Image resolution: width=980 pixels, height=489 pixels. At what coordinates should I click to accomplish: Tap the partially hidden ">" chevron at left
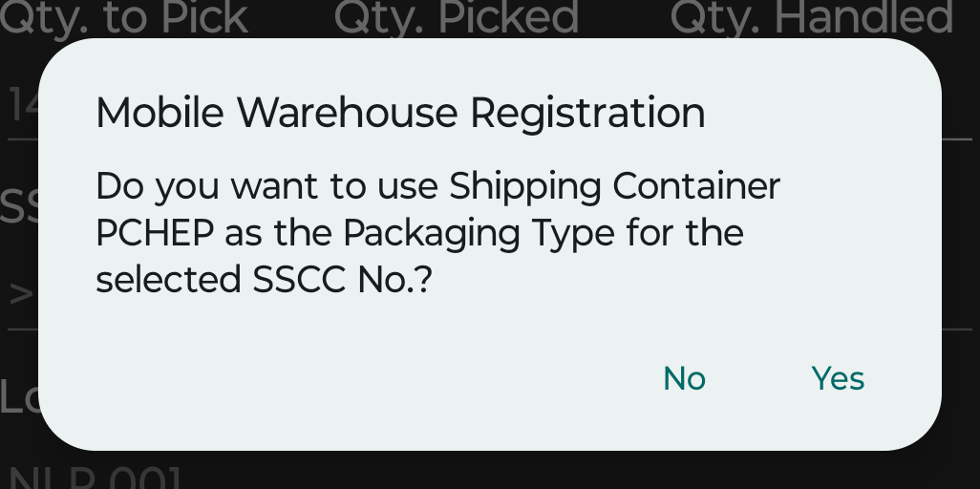[20, 291]
